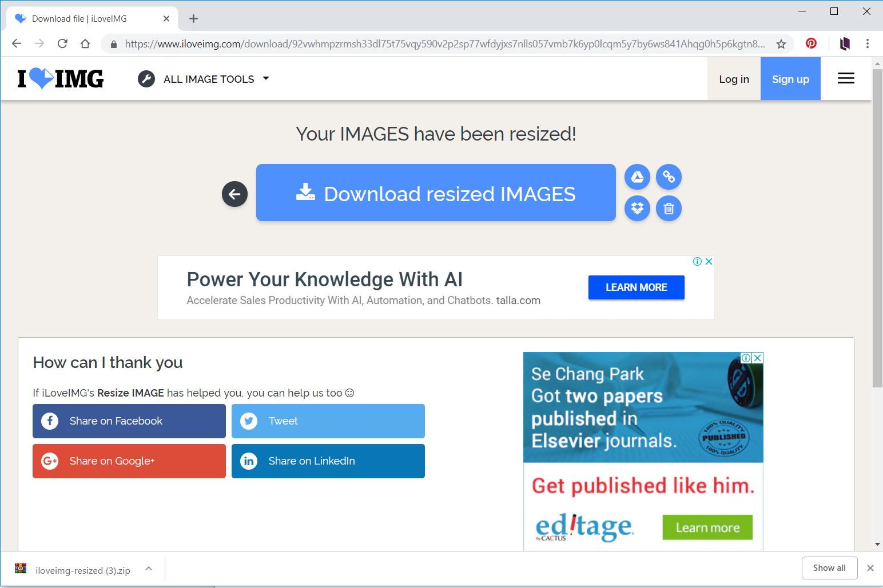The width and height of the screenshot is (883, 588).
Task: Select the Download file iLoveIMG tab
Action: [x=80, y=19]
